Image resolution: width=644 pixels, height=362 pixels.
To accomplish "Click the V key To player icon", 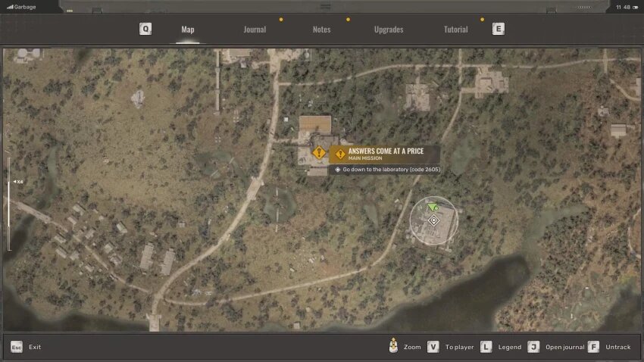I will 433,347.
